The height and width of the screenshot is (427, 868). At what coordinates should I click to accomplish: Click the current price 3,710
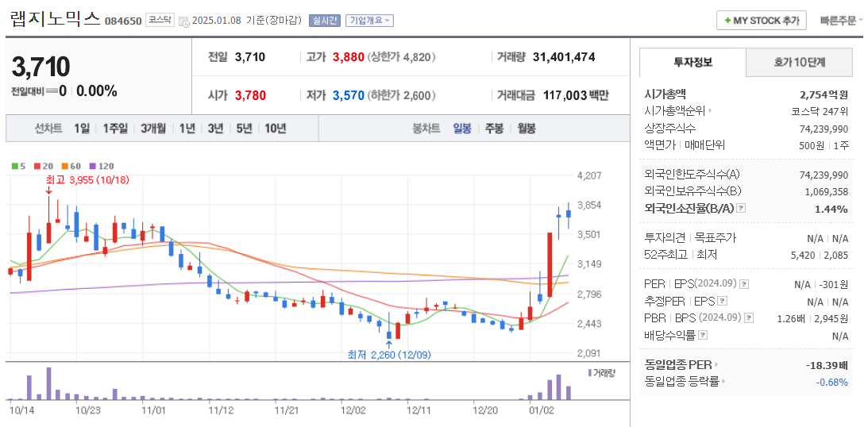tap(41, 67)
